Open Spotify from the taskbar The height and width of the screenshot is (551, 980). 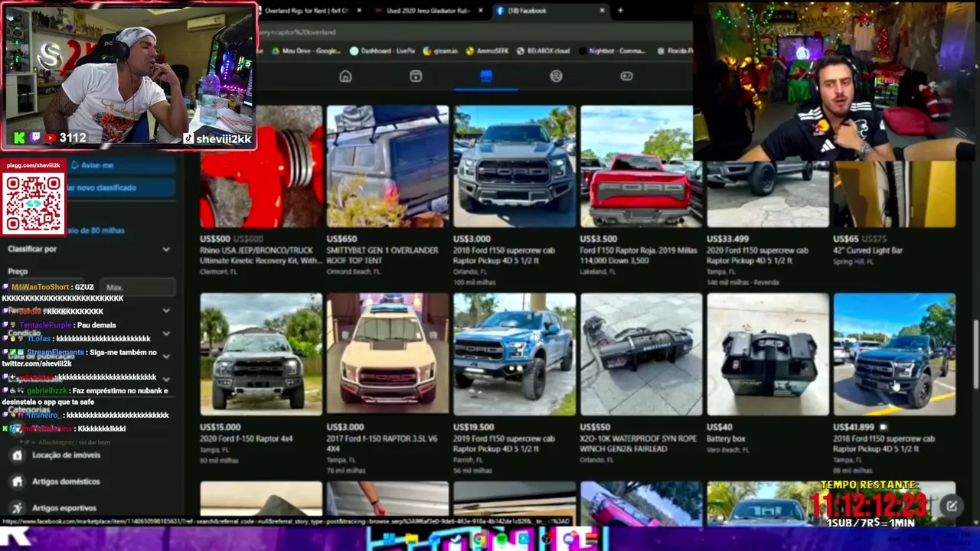coord(501,540)
